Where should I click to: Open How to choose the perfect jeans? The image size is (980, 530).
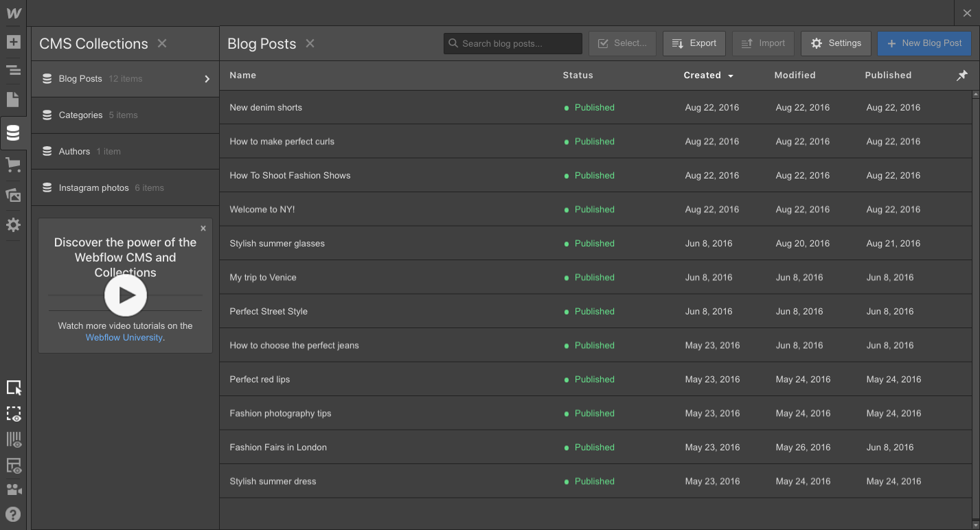595,345
